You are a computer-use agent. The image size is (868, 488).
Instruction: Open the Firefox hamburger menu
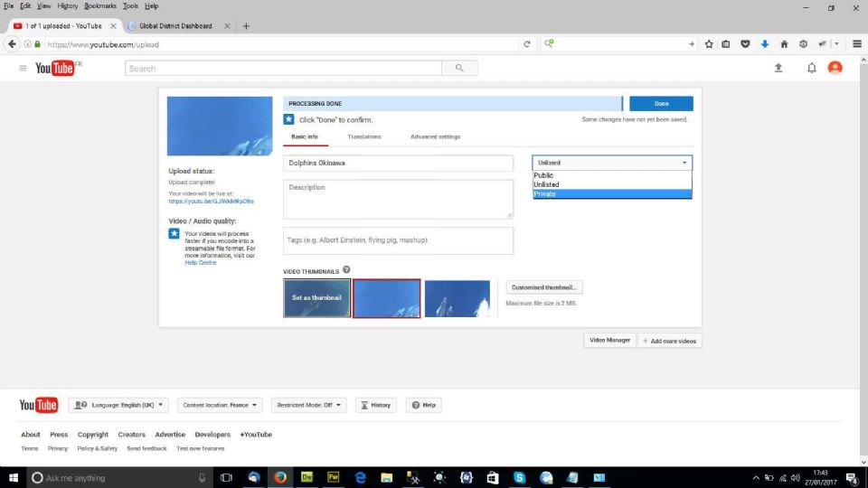pos(857,44)
